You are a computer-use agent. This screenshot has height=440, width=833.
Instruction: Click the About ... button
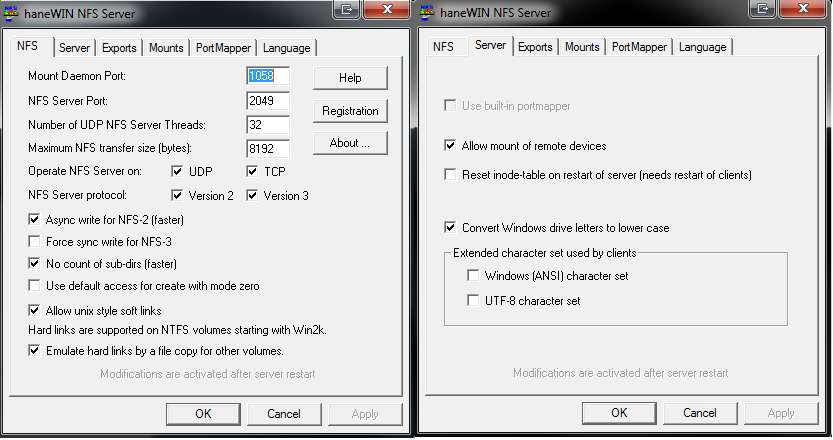pyautogui.click(x=350, y=143)
